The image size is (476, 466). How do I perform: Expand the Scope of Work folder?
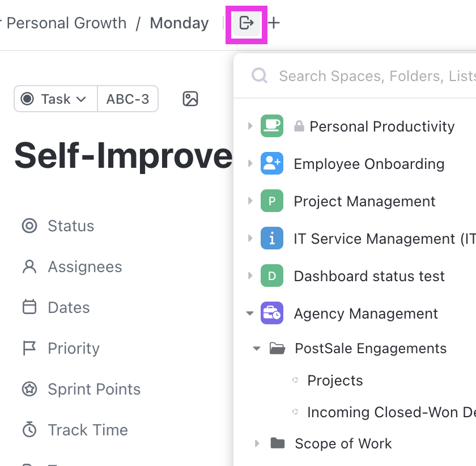[x=258, y=443]
